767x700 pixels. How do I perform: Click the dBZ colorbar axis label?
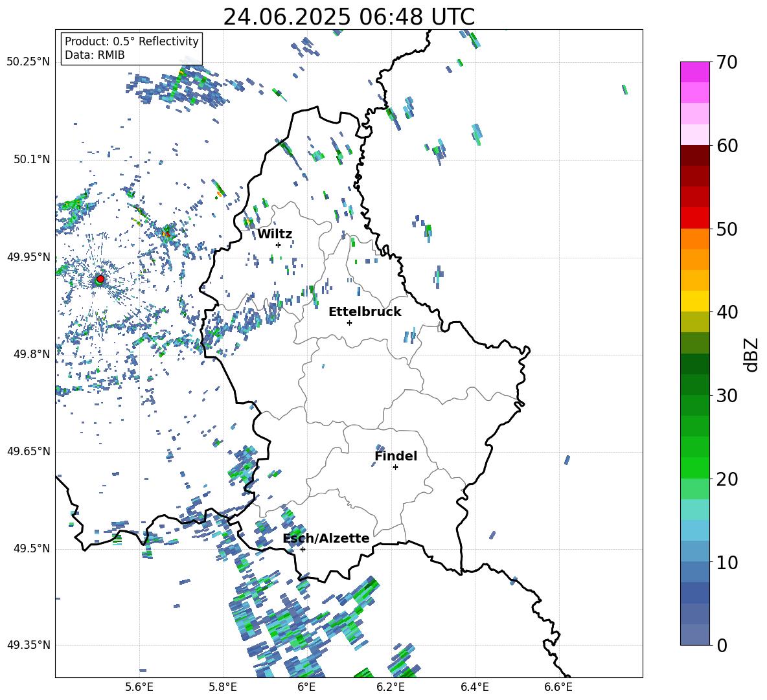(751, 354)
